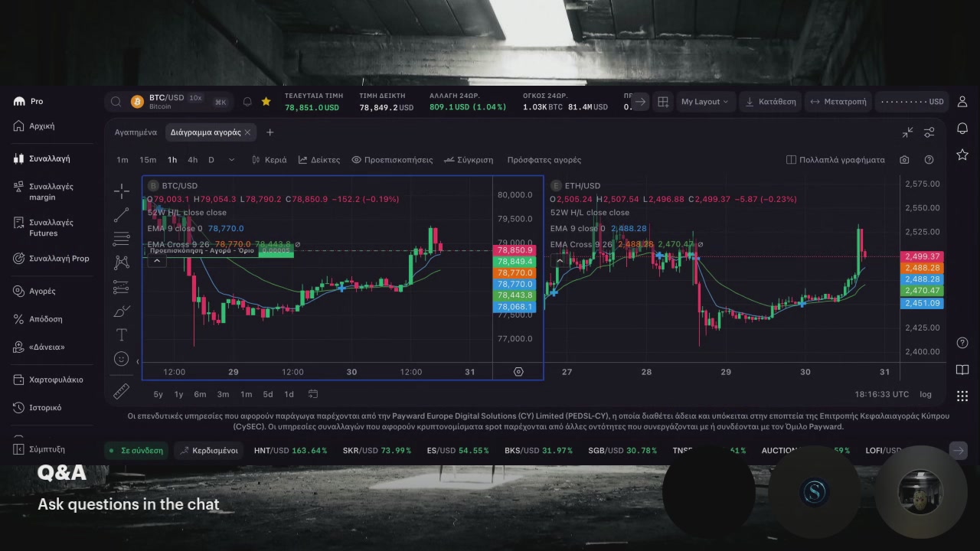Open the chart panel settings sliders icon
Viewport: 980px width, 551px height.
click(929, 132)
